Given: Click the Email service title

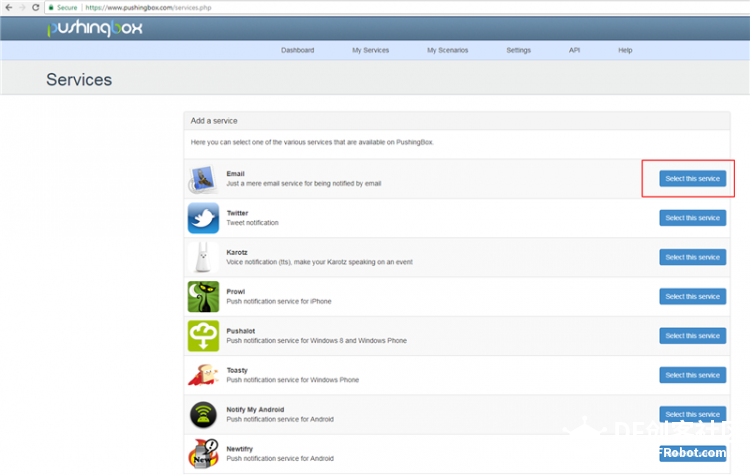Looking at the screenshot, I should pyautogui.click(x=235, y=174).
